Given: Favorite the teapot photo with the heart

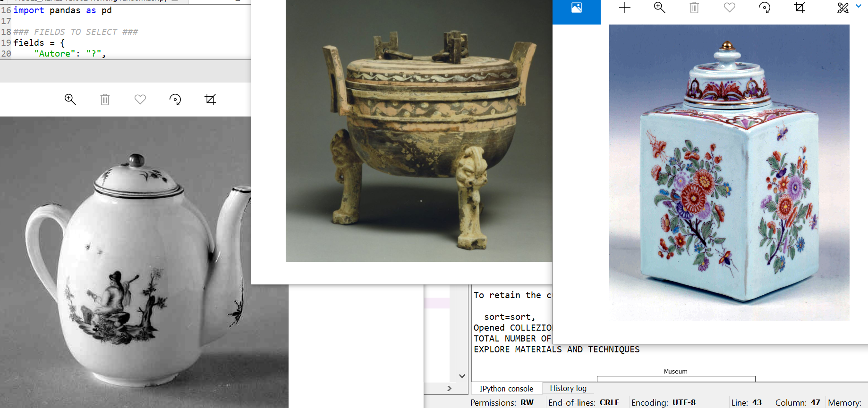Looking at the screenshot, I should coord(140,100).
